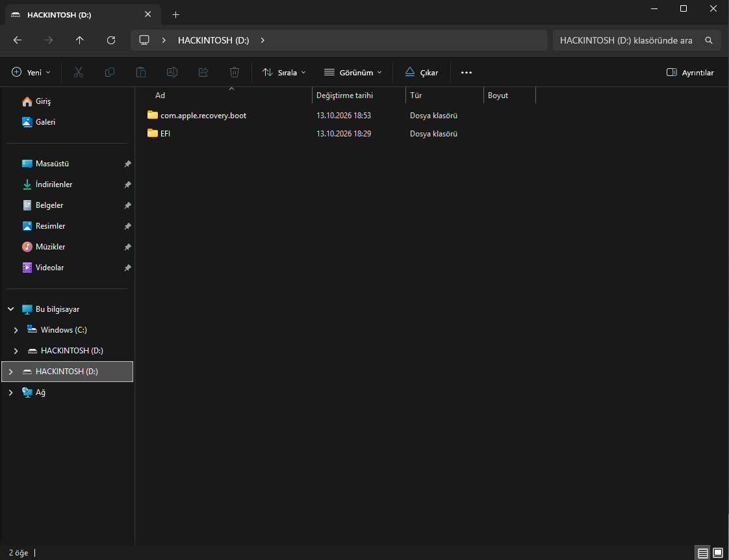Click the Share icon in toolbar
Viewport: 729px width, 560px height.
click(x=203, y=73)
